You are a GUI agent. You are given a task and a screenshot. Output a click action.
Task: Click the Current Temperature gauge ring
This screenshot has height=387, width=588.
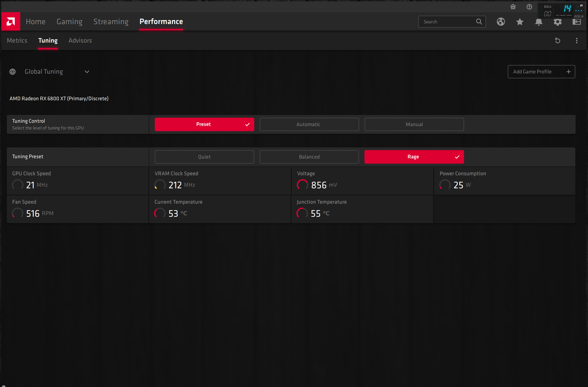[160, 213]
